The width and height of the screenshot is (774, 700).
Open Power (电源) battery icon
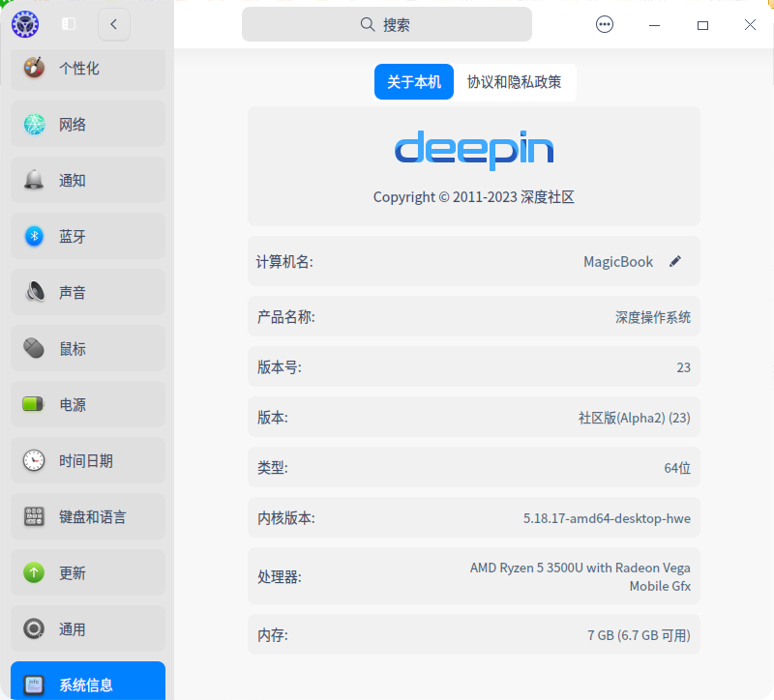point(33,404)
